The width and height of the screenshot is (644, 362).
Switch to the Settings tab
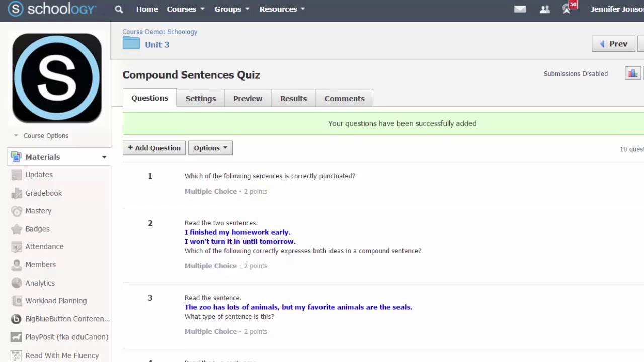tap(200, 99)
